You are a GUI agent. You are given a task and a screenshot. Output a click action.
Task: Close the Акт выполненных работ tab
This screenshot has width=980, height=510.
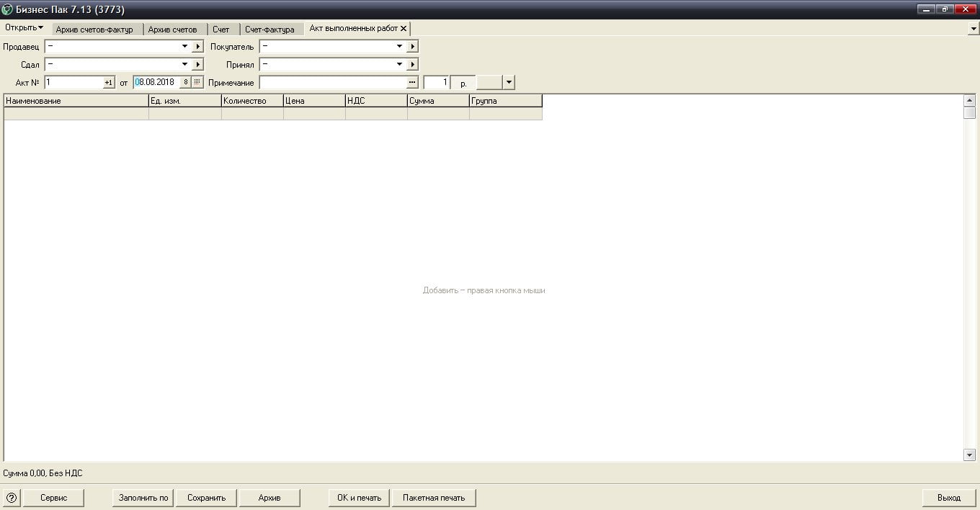[404, 29]
